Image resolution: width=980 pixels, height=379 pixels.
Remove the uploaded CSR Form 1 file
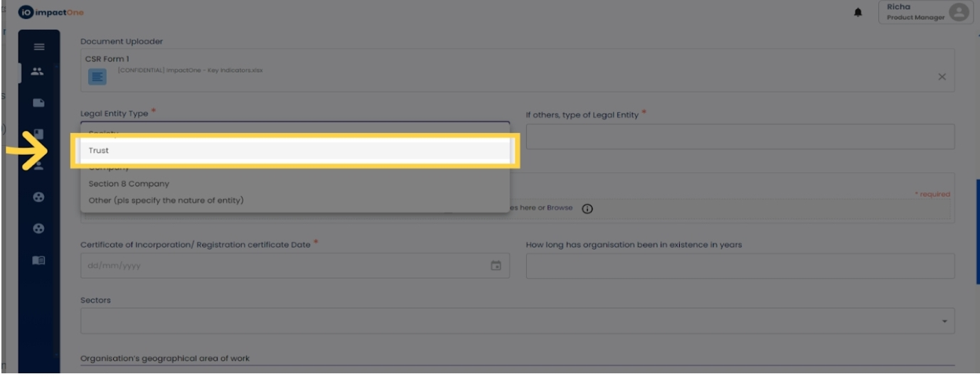point(942,77)
